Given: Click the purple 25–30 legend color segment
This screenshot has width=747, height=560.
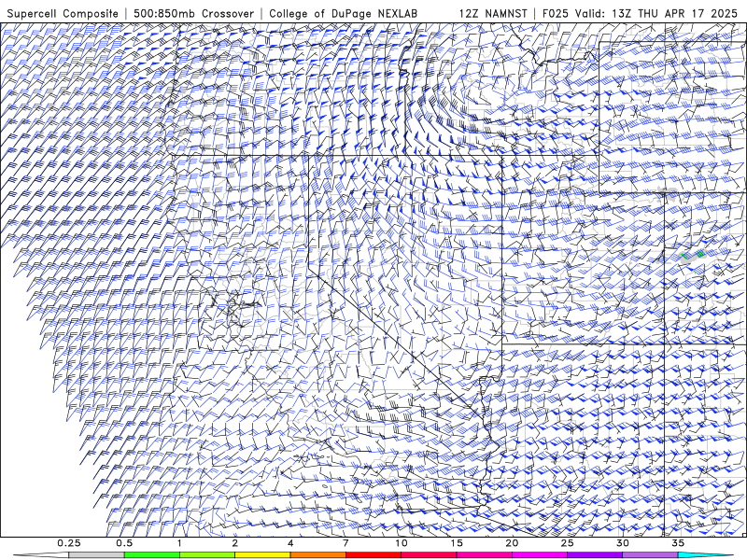Looking at the screenshot, I should click(x=595, y=555).
